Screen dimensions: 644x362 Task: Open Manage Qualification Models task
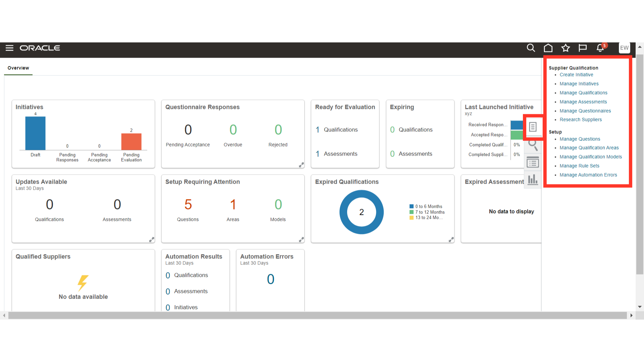coord(591,157)
